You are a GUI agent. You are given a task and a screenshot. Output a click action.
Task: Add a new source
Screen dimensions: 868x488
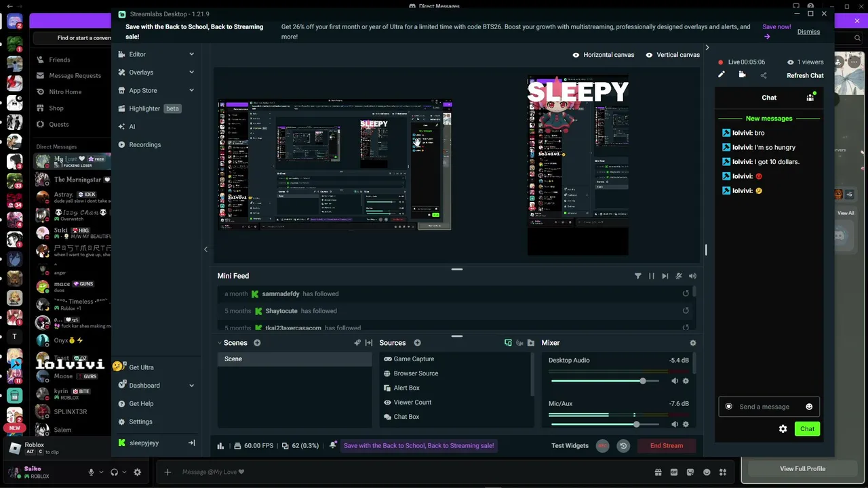point(417,343)
